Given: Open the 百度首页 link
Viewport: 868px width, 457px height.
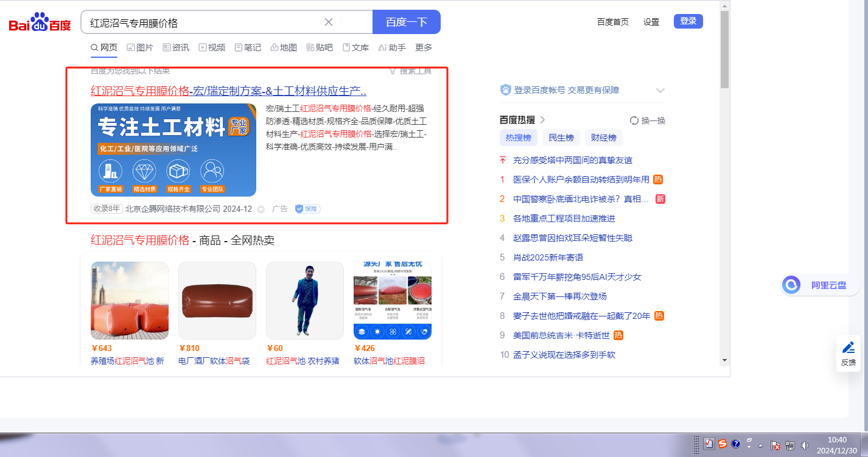Looking at the screenshot, I should pos(613,22).
